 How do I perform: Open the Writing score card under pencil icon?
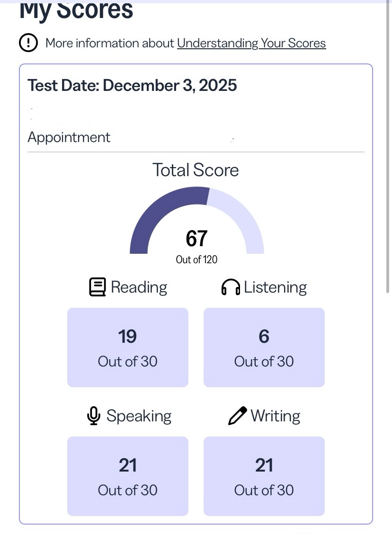(264, 476)
